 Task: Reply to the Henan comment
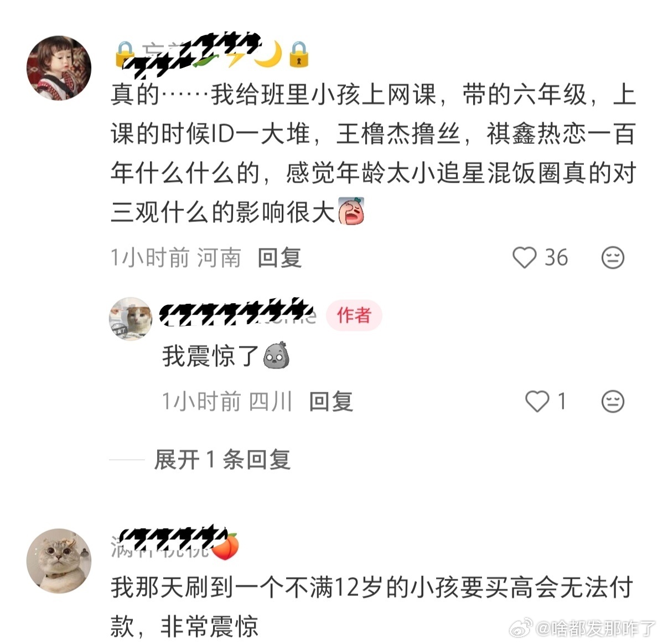(x=280, y=257)
